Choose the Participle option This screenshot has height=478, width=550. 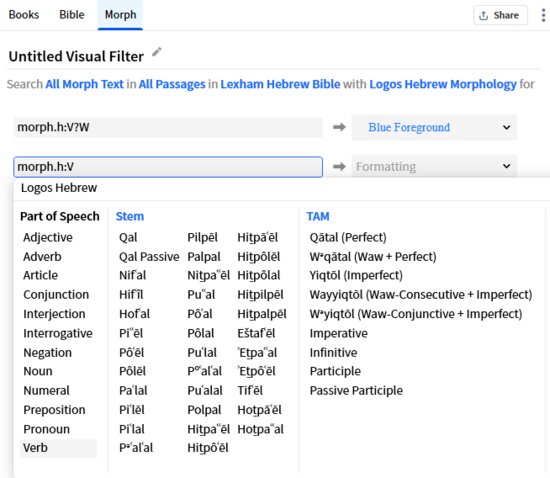(335, 371)
